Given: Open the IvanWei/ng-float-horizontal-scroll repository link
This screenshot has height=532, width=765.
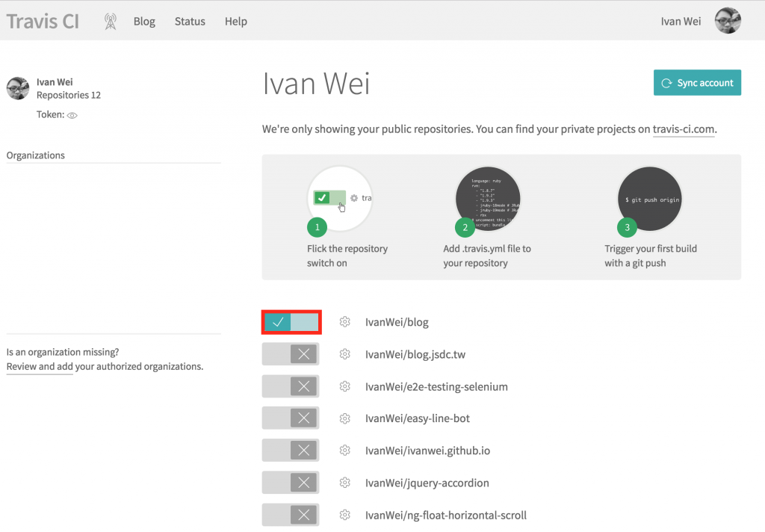Looking at the screenshot, I should pyautogui.click(x=446, y=515).
